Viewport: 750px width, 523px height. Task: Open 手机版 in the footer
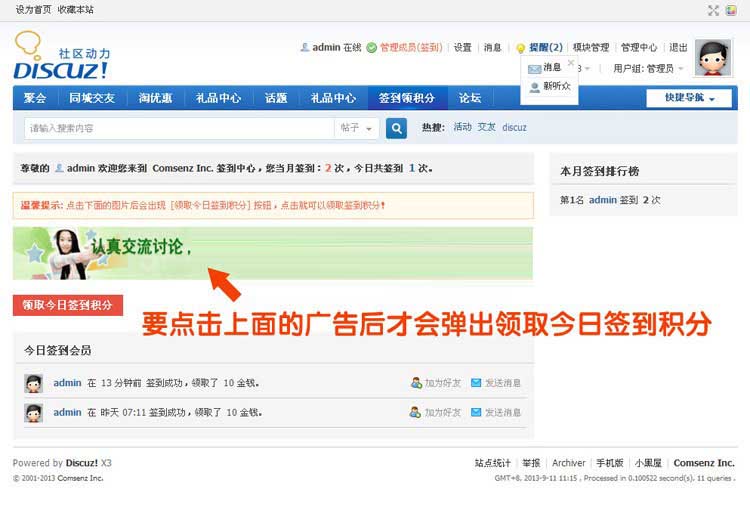coord(610,463)
